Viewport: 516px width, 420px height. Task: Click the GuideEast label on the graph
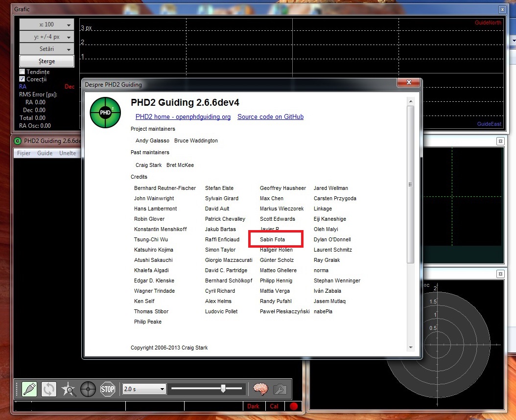tap(489, 124)
